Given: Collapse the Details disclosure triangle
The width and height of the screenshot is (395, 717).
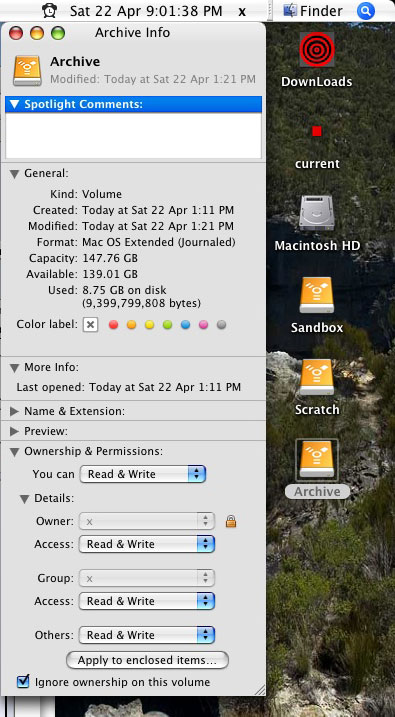Looking at the screenshot, I should coord(25,499).
